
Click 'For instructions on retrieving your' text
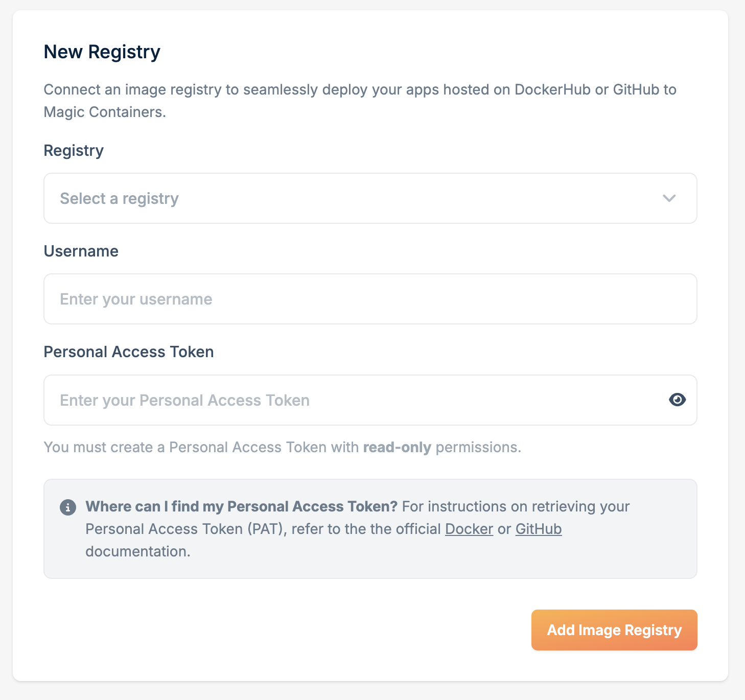tap(516, 506)
